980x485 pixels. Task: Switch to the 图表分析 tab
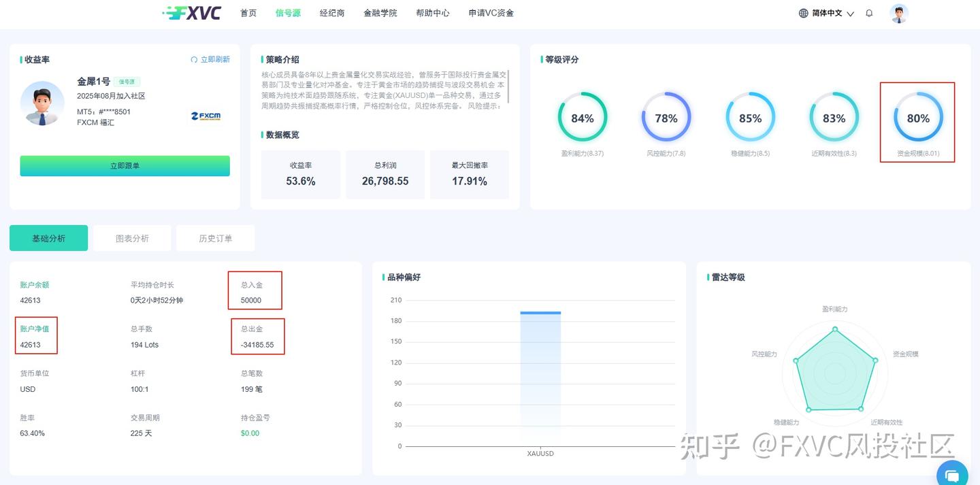coord(132,238)
